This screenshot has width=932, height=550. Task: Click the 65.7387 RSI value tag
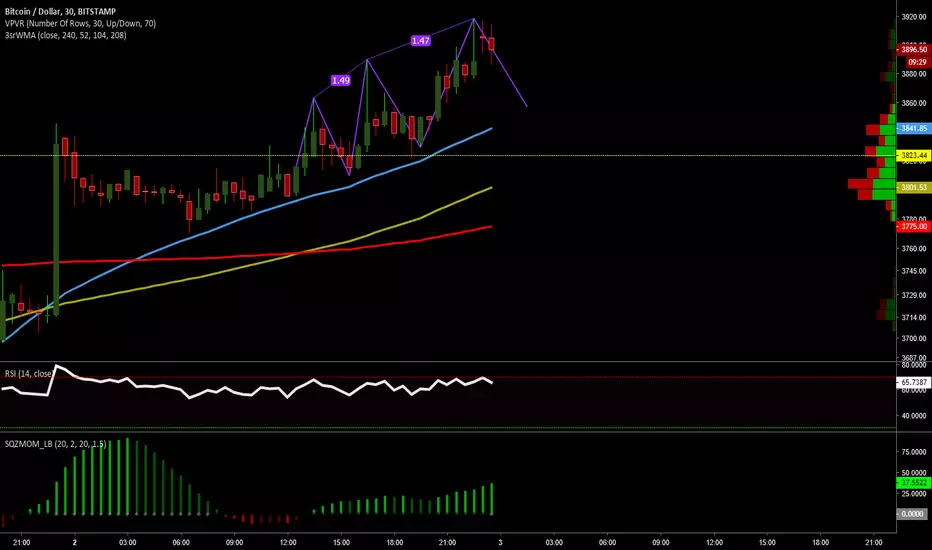point(914,382)
